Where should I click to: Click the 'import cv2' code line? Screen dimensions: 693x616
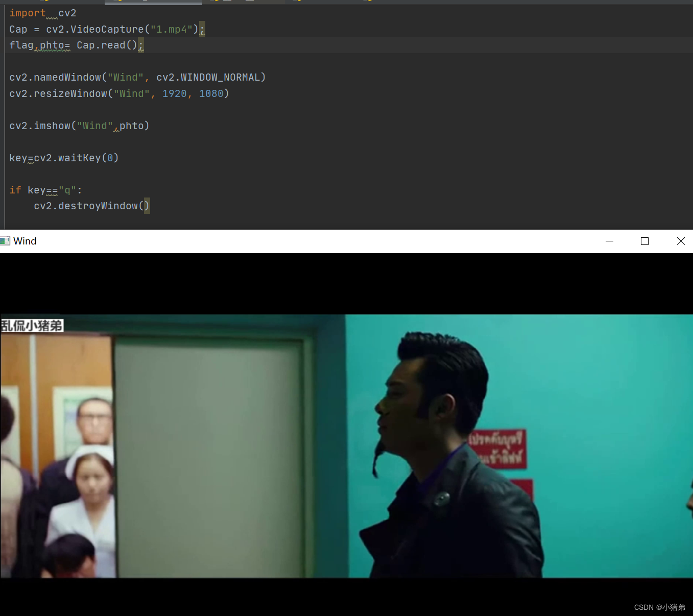click(x=43, y=13)
